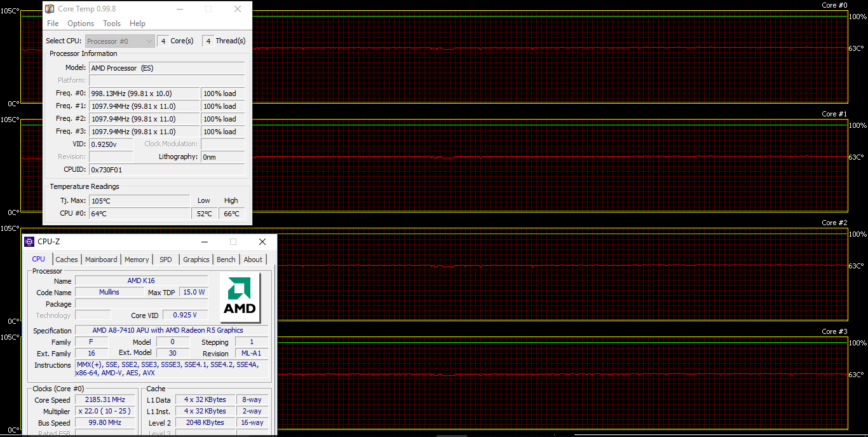Open the Options menu in Core Temp
Viewport: 868px width, 437px height.
(x=81, y=24)
